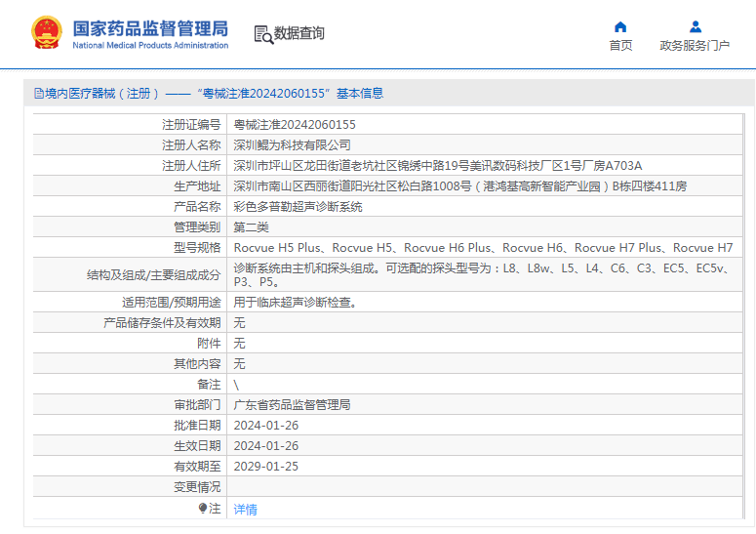Click the registration number 粤械注准20242060155 cell
756x534 pixels.
[x=295, y=125]
